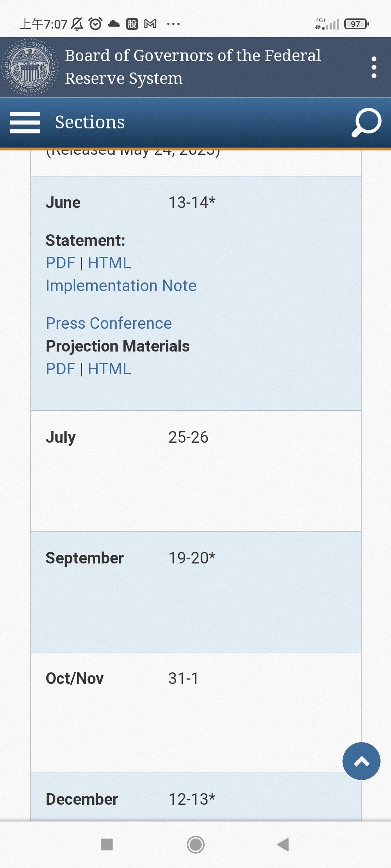Open the Projection Materials PDF link
Image resolution: width=391 pixels, height=868 pixels.
(60, 369)
